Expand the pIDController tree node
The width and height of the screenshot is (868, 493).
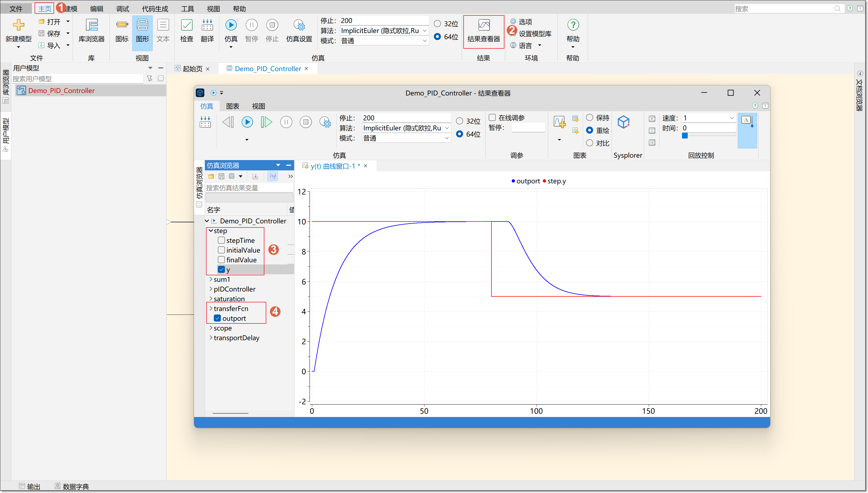point(211,289)
